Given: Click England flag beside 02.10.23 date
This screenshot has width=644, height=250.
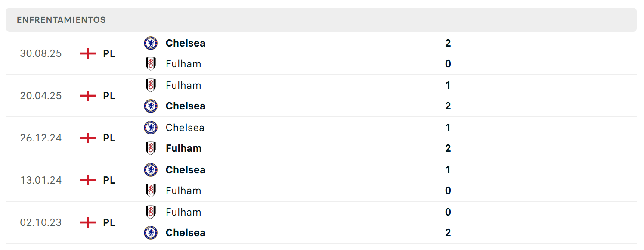Looking at the screenshot, I should [x=88, y=222].
